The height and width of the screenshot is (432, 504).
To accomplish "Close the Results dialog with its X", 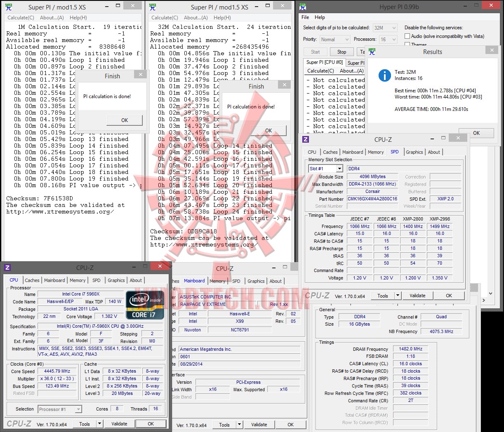I will (x=492, y=50).
